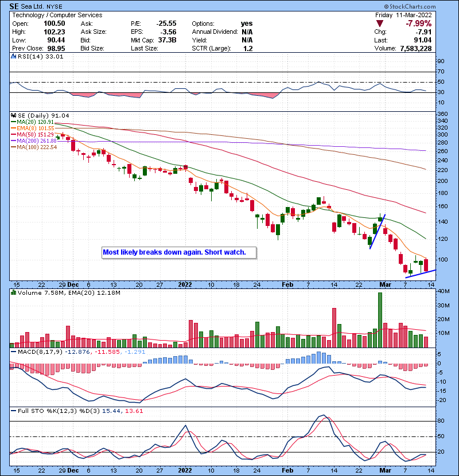Screen dimensions: 459x476
Task: Click the 'Mar' label on price axis
Action: coord(385,285)
